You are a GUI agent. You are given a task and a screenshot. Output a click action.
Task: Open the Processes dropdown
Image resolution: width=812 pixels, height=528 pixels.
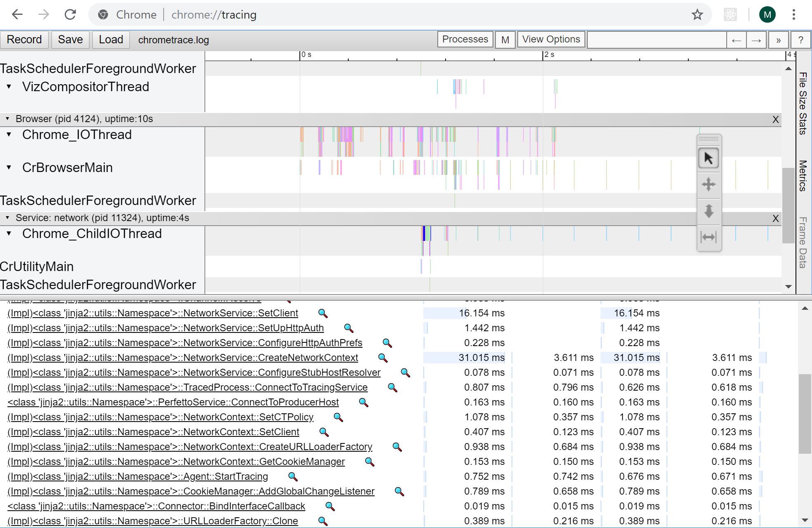coord(465,40)
